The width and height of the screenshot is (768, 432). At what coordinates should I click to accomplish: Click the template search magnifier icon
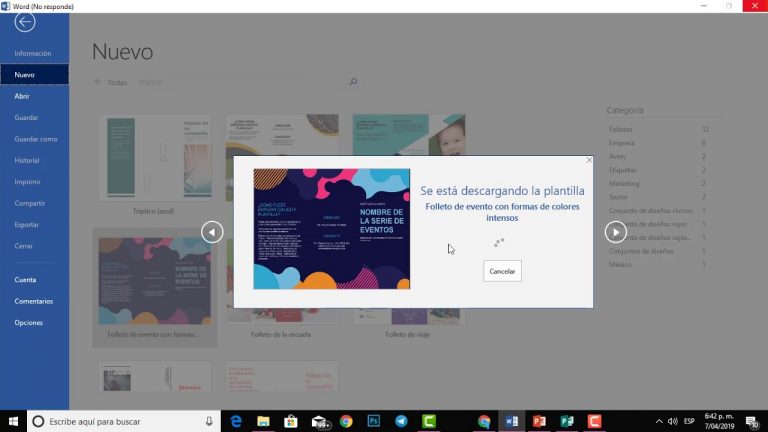click(x=353, y=82)
